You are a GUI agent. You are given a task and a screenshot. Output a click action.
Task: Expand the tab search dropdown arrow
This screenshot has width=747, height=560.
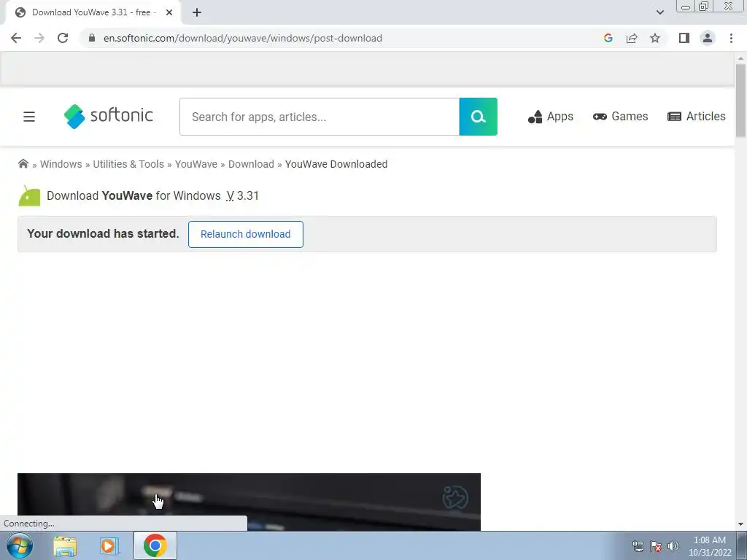659,12
